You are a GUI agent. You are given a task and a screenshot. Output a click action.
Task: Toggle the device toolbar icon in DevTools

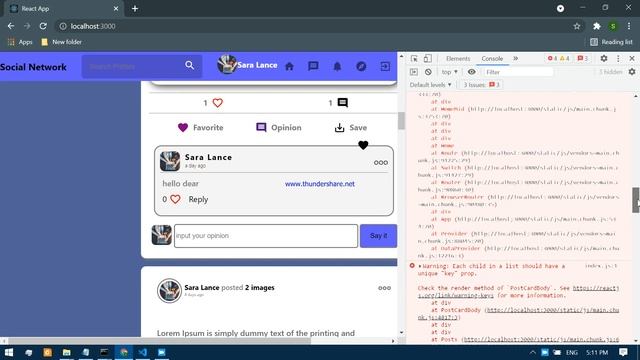click(x=427, y=58)
